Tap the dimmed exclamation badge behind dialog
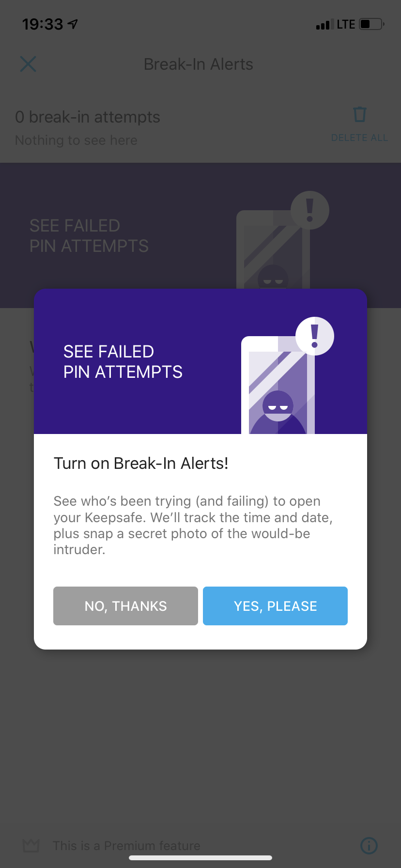The width and height of the screenshot is (401, 868). click(310, 210)
